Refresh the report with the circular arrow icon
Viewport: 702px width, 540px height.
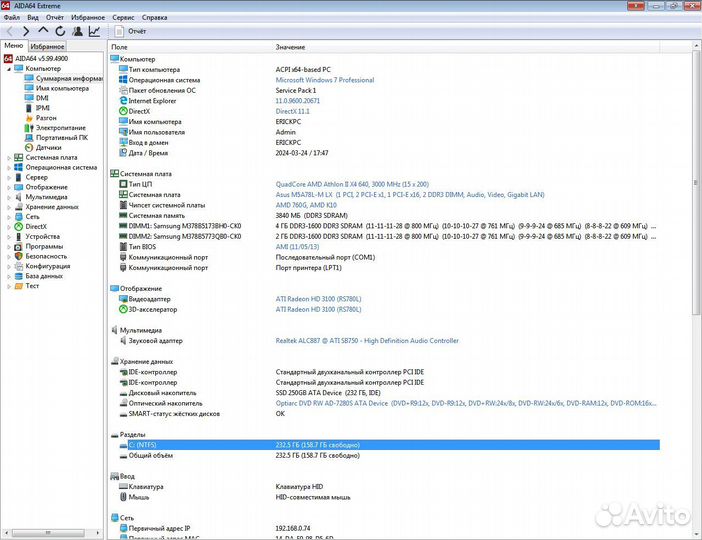[60, 31]
